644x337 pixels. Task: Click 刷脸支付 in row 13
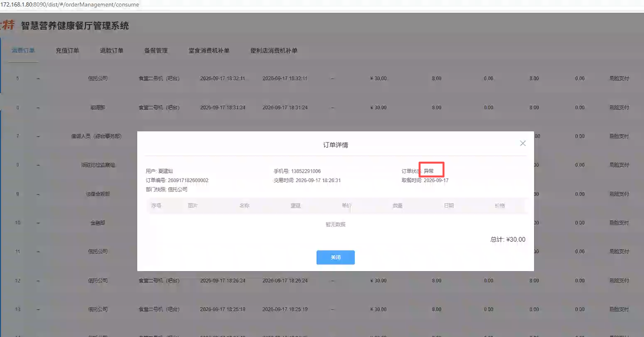[619, 309]
